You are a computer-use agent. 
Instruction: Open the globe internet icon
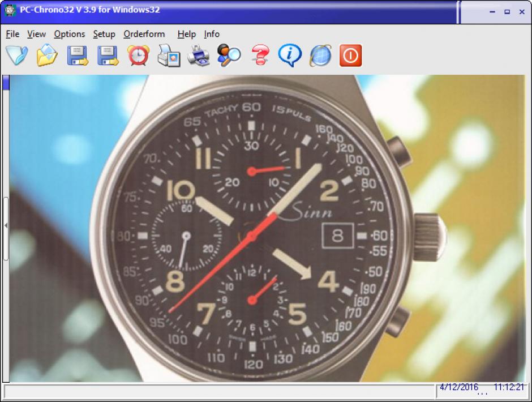pos(320,55)
